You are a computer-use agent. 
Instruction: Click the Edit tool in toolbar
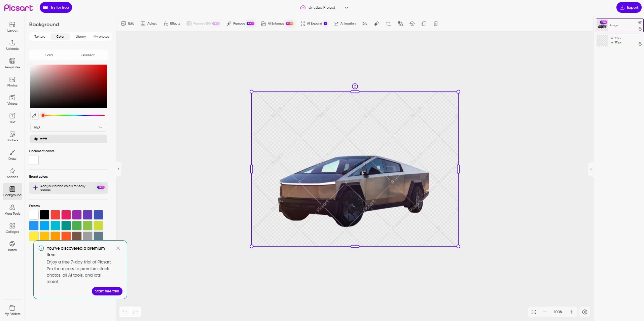[128, 24]
